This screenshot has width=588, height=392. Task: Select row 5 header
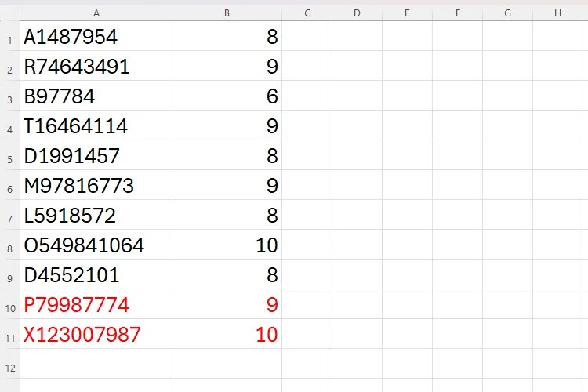pos(9,155)
